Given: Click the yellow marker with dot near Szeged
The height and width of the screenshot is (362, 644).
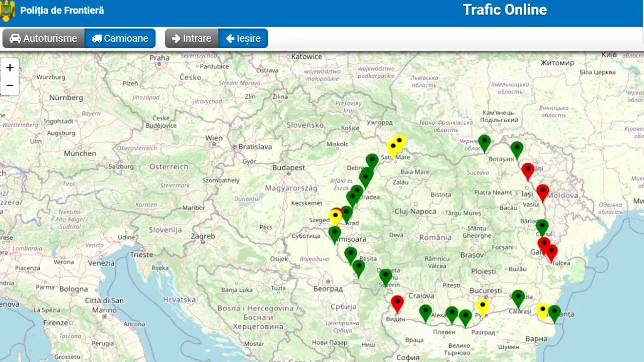Looking at the screenshot, I should 336,214.
